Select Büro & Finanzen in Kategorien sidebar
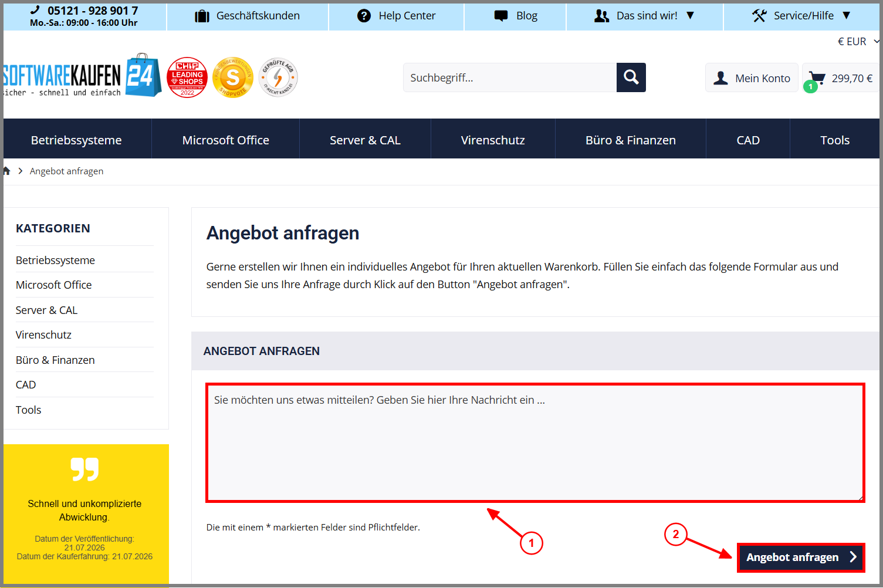 tap(55, 360)
